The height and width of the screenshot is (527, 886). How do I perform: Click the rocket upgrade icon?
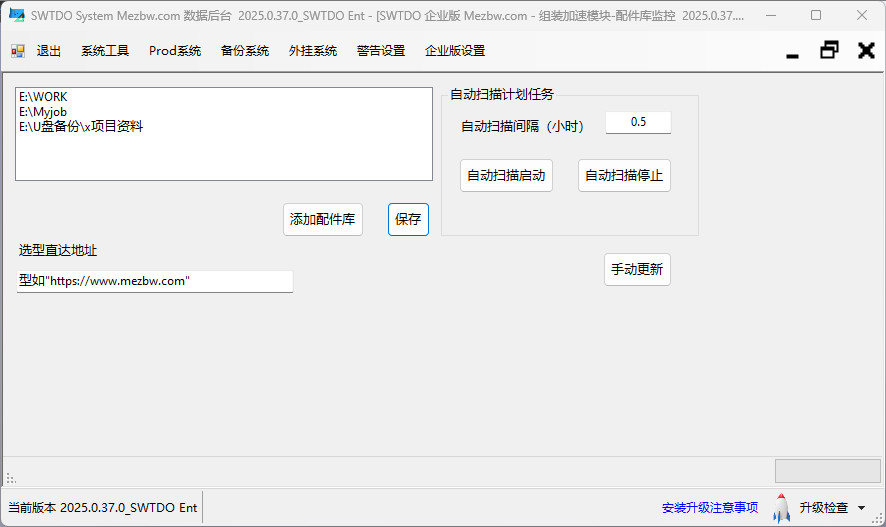[x=781, y=508]
